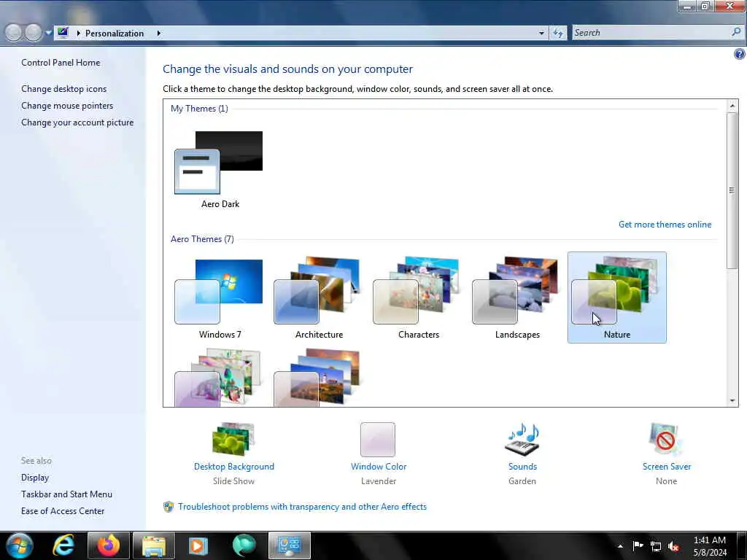Open Get more themes online
747x560 pixels.
(x=665, y=225)
